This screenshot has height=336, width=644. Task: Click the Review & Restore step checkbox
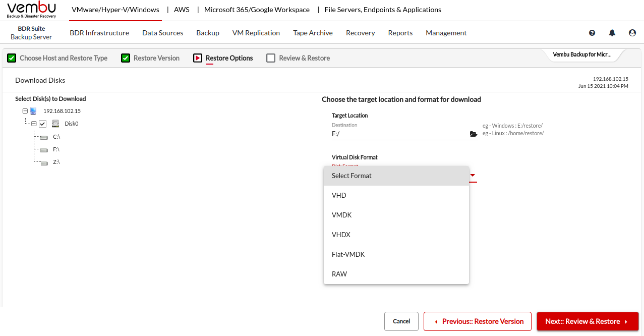(x=271, y=58)
